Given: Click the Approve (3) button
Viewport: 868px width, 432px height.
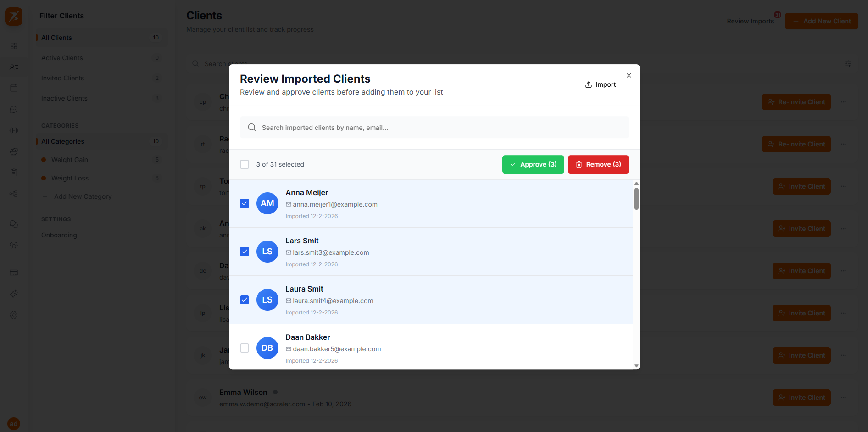Looking at the screenshot, I should tap(533, 164).
